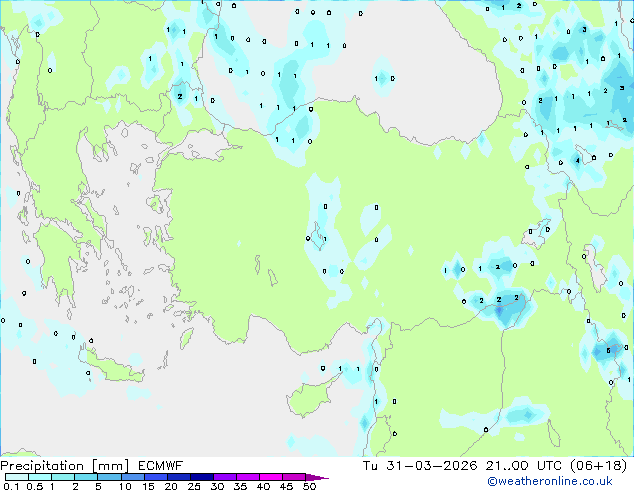Pick the 5–10 mm legend color swatch
This screenshot has width=634, height=490.
tap(109, 477)
